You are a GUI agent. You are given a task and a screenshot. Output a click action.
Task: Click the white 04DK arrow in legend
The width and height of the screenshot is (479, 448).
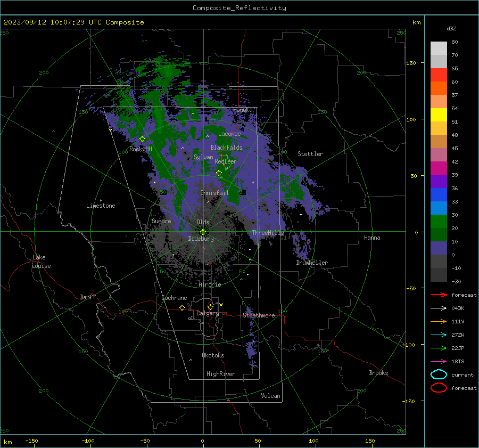[439, 308]
